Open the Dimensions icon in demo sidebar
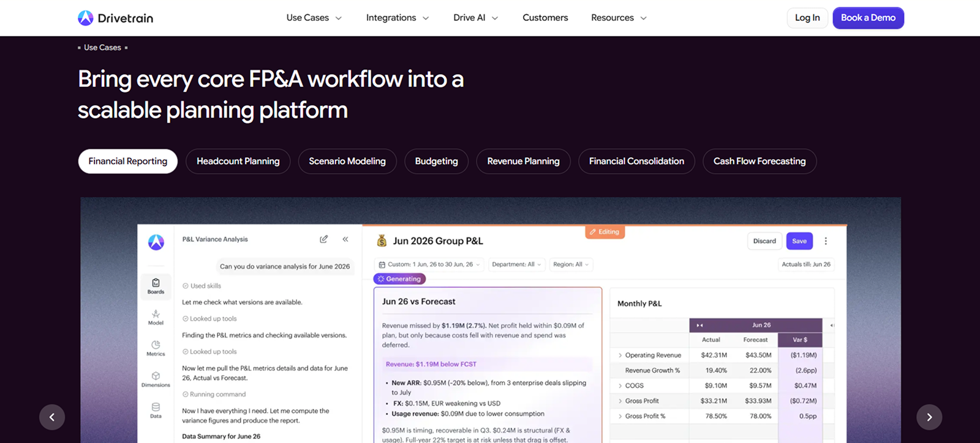This screenshot has height=443, width=980. tap(156, 379)
